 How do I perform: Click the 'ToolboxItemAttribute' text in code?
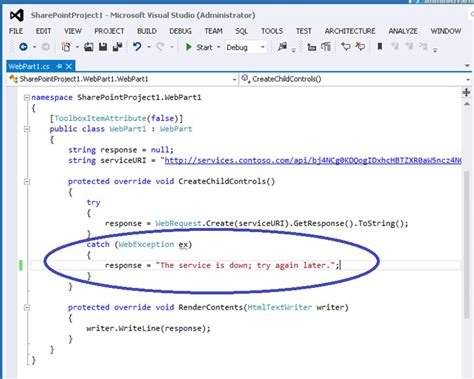pyautogui.click(x=100, y=118)
